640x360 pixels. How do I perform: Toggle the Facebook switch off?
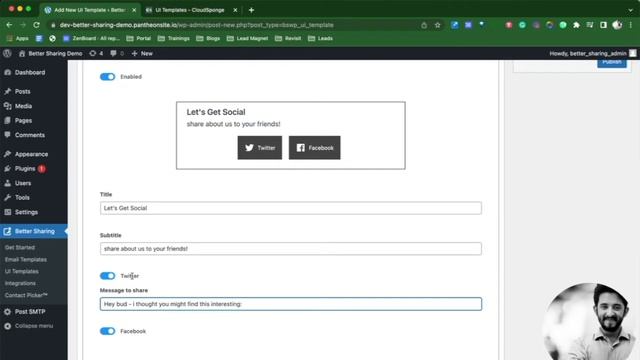[x=107, y=331]
